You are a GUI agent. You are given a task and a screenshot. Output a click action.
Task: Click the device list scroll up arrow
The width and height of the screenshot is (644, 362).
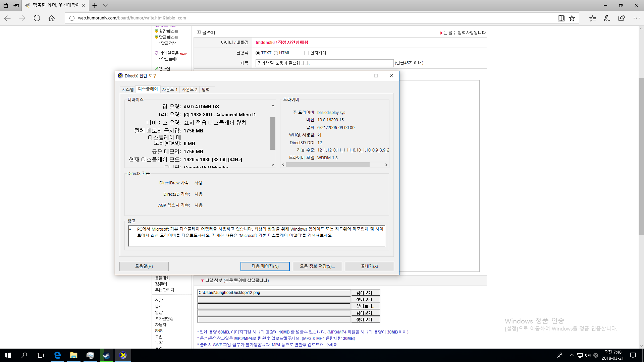coord(273,106)
